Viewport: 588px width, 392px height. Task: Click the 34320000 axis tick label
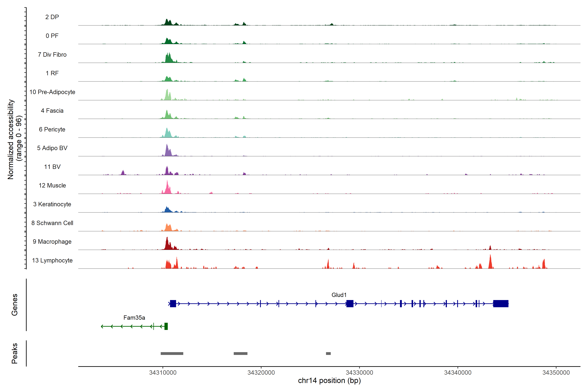click(x=261, y=373)
